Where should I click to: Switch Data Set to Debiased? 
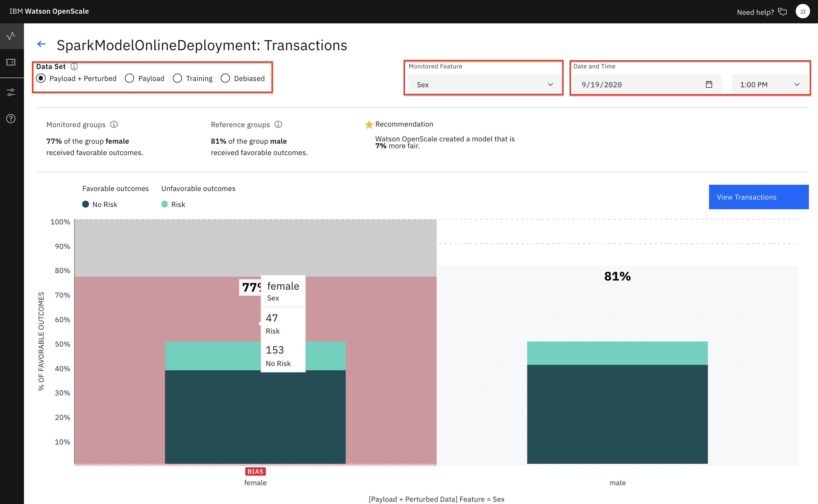click(225, 78)
